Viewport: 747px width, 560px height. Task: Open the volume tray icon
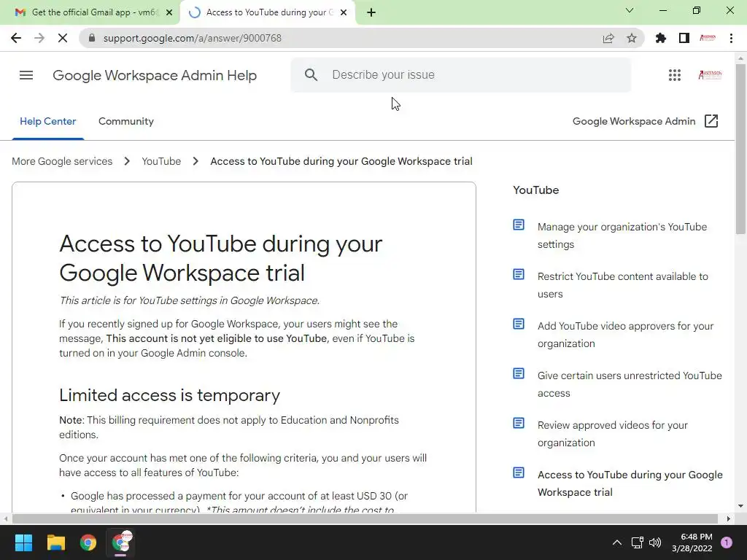point(656,542)
